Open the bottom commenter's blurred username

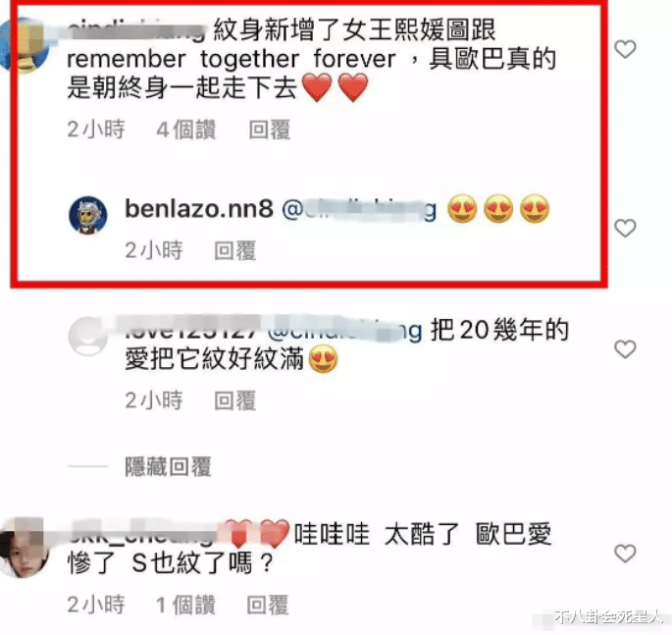[x=141, y=534]
